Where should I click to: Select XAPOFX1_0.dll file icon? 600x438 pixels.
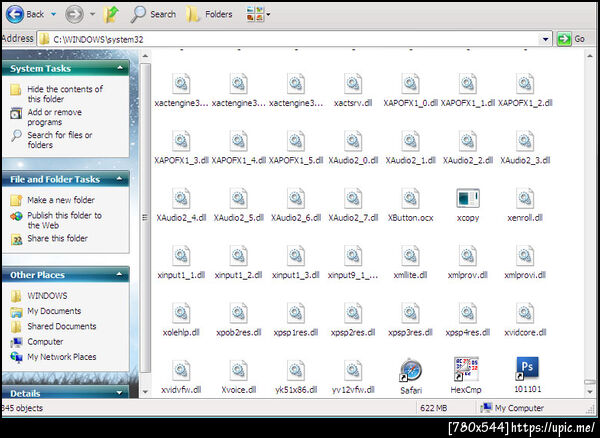point(410,83)
